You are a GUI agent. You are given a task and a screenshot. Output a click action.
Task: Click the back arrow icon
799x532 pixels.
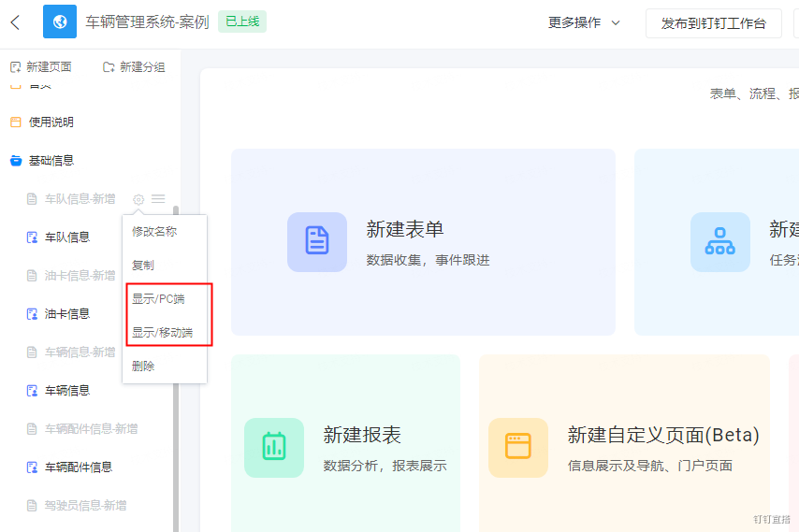pyautogui.click(x=15, y=22)
